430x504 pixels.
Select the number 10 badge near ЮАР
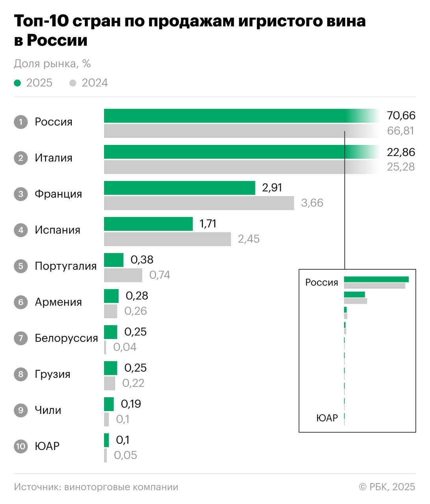pyautogui.click(x=21, y=447)
